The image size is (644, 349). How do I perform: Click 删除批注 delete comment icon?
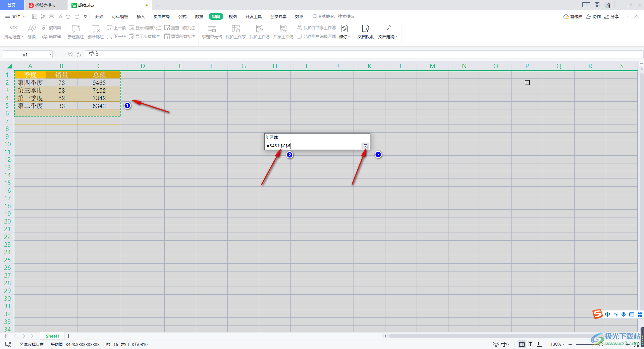[96, 29]
